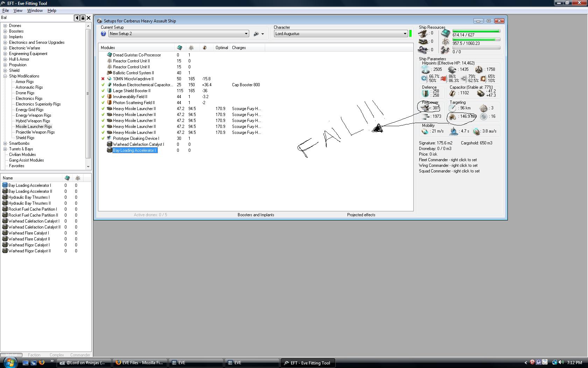588x368 pixels.
Task: Clear the search with the X icon
Action: [x=89, y=18]
